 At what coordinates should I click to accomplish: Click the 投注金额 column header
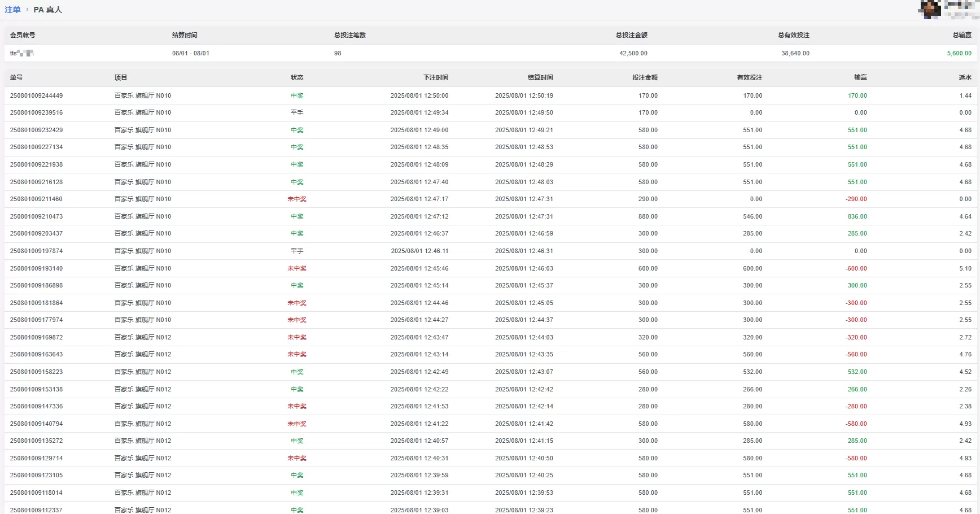click(x=645, y=77)
